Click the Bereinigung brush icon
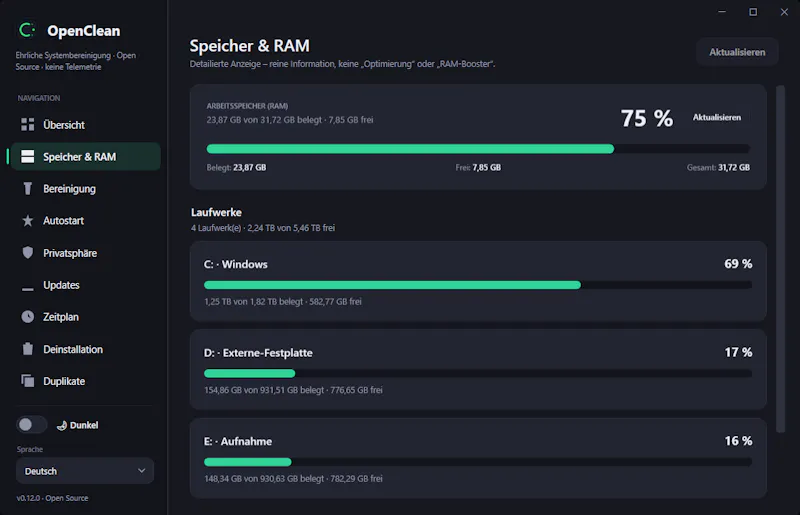 tap(28, 189)
